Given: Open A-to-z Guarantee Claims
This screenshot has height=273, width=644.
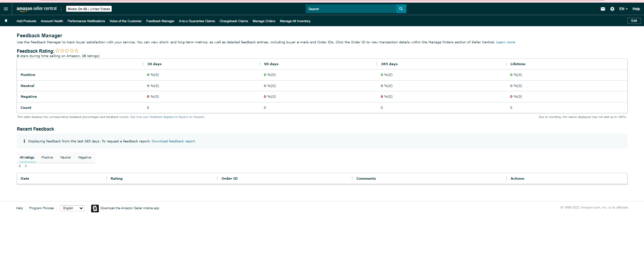Looking at the screenshot, I should pyautogui.click(x=197, y=21).
